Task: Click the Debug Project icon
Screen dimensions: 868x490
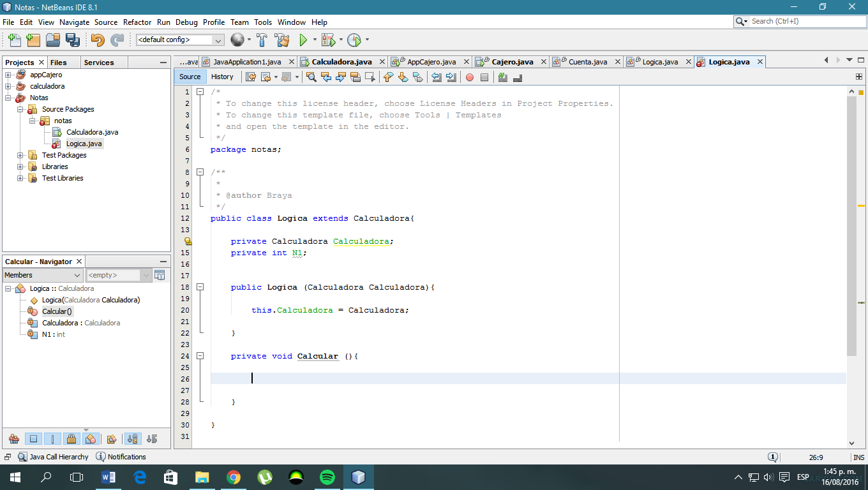Action: point(328,40)
